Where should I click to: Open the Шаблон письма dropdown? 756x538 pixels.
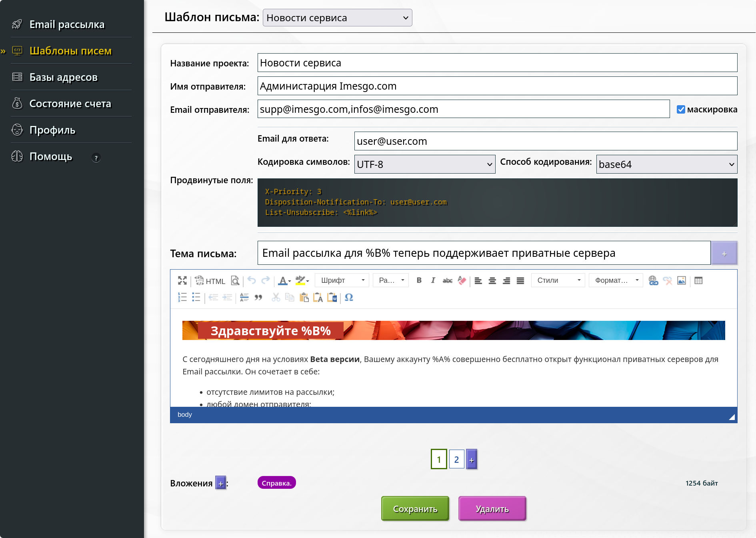point(337,18)
